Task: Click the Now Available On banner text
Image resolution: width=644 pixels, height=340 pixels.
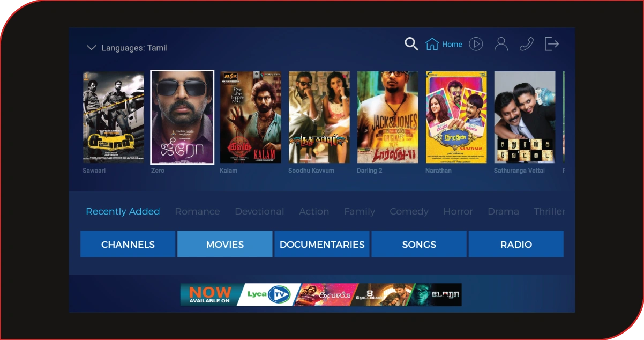Action: tap(209, 294)
